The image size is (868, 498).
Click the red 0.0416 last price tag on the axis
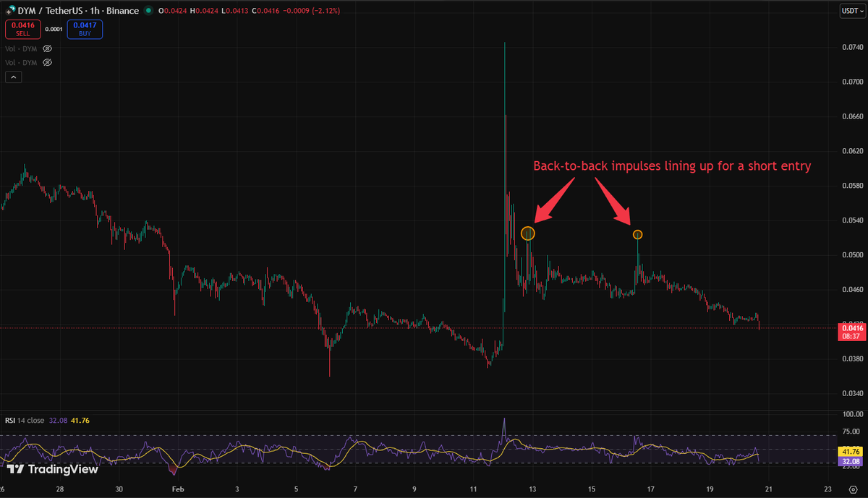(851, 330)
